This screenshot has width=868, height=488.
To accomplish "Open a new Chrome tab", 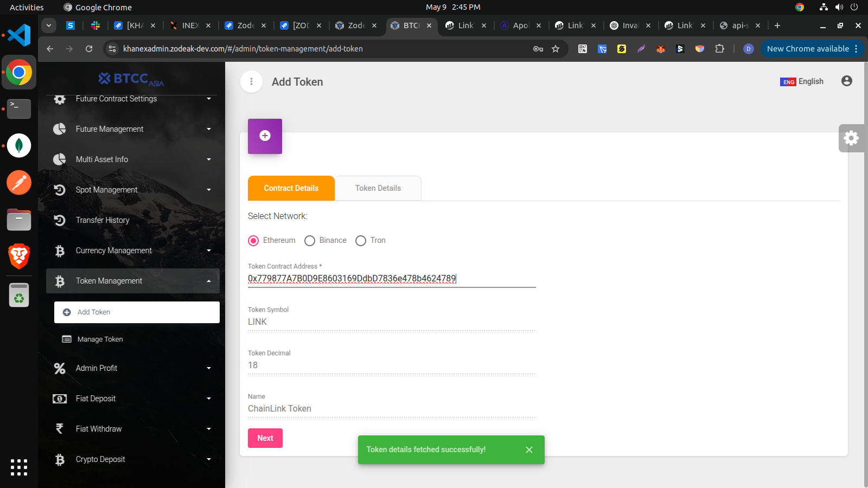I will point(777,25).
